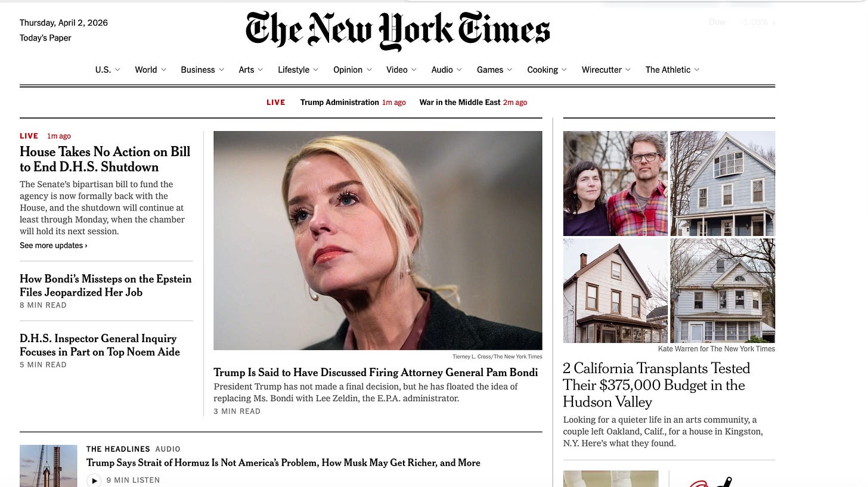Expand the Wirecutter chevron
Viewport: 868px width, 487px height.
[x=627, y=70]
